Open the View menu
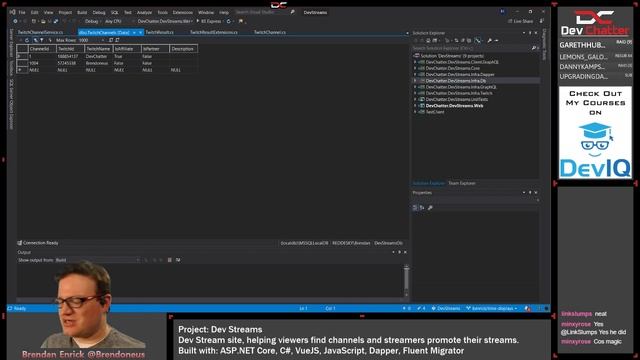Screen dimensions: 640x360 [48, 13]
